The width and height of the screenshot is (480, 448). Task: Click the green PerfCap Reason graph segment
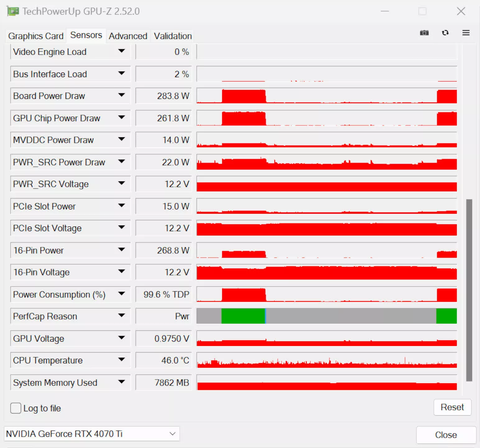pos(243,316)
